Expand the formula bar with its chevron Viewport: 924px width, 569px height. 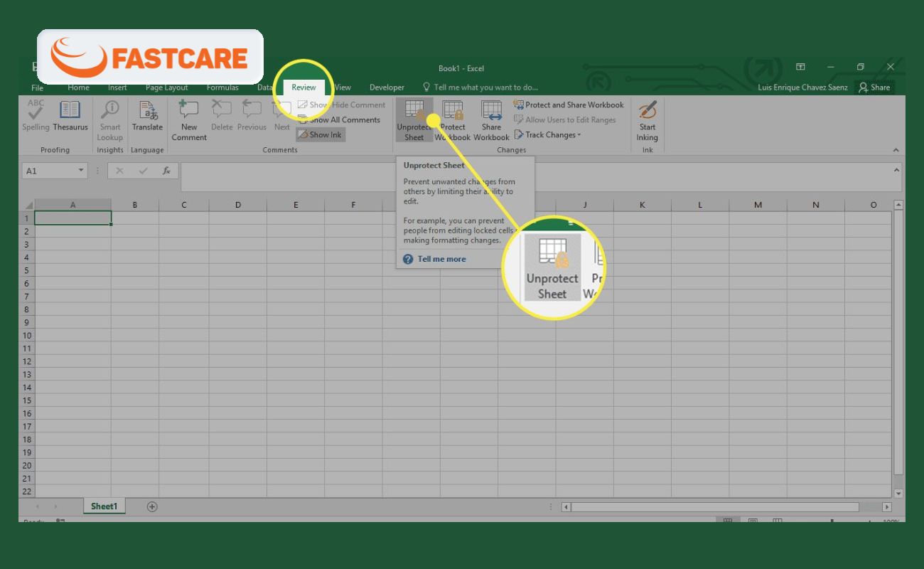pyautogui.click(x=897, y=170)
